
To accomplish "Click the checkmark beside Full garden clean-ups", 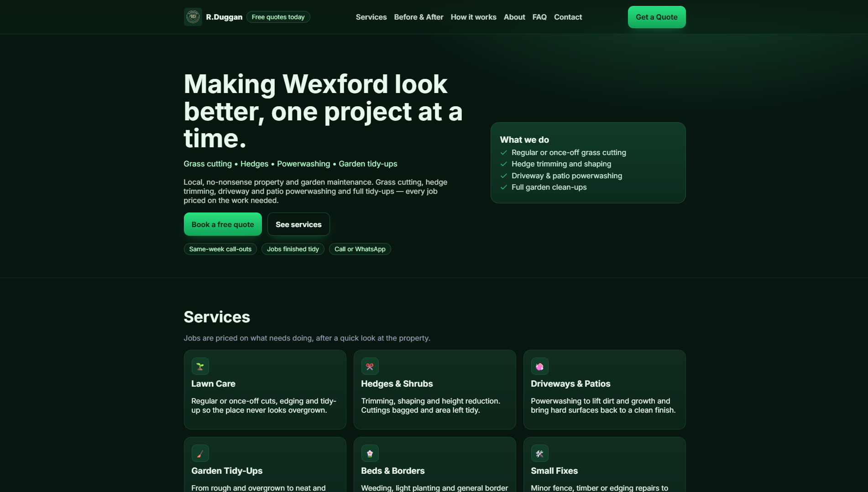I will tap(504, 187).
